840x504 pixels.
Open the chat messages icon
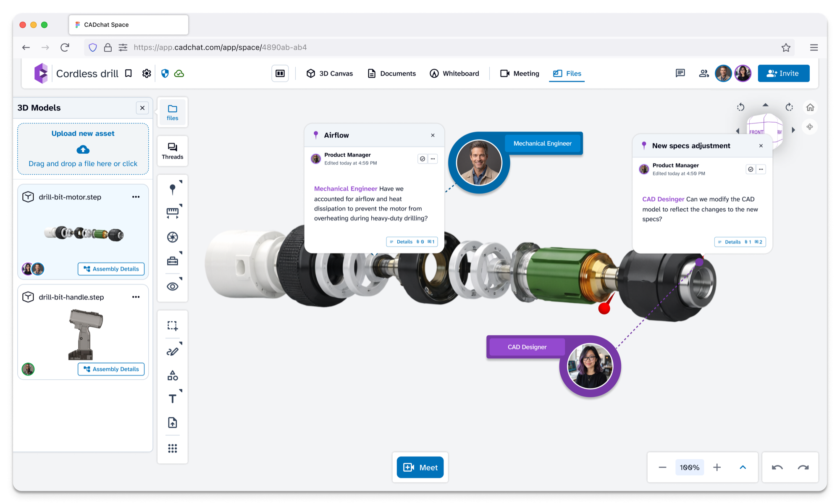pos(680,73)
